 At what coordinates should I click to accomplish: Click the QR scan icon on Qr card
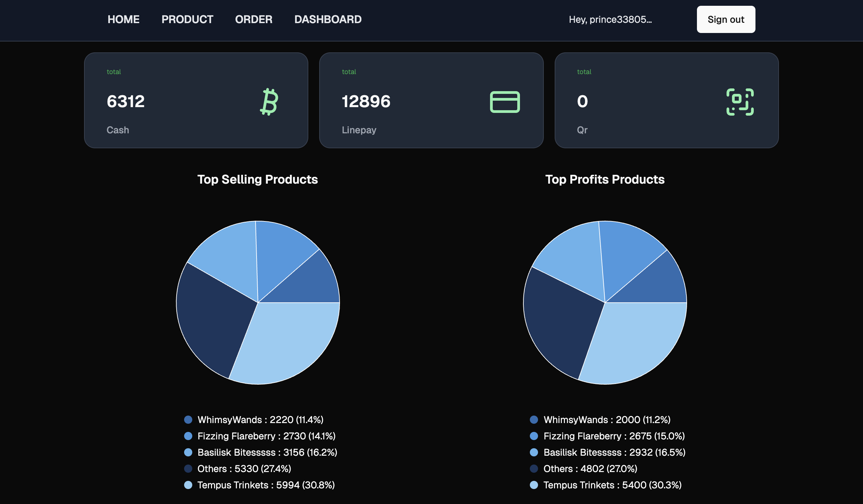[740, 102]
